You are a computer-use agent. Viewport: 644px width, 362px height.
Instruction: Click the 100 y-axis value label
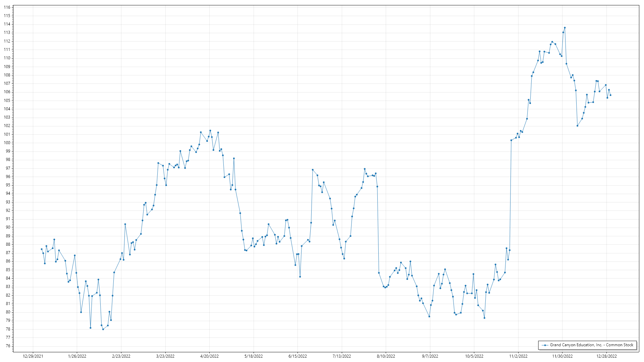click(x=7, y=143)
